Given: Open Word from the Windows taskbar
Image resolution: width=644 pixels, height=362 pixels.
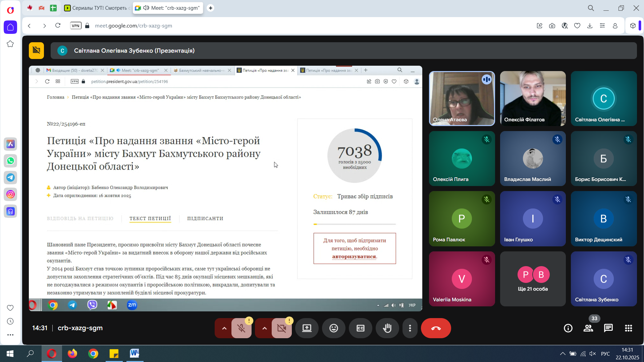Looking at the screenshot, I should [x=135, y=353].
